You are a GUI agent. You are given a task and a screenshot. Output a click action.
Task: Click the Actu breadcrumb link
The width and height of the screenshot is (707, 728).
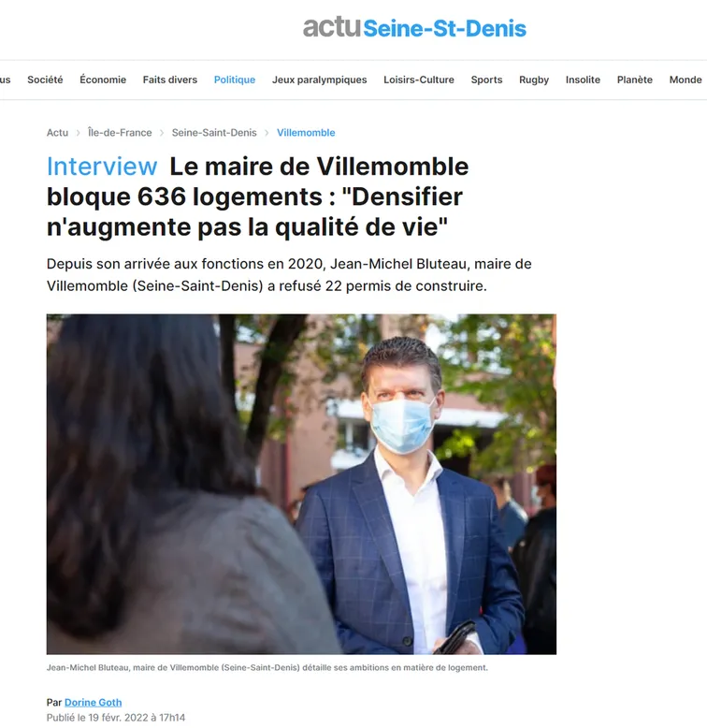click(57, 133)
